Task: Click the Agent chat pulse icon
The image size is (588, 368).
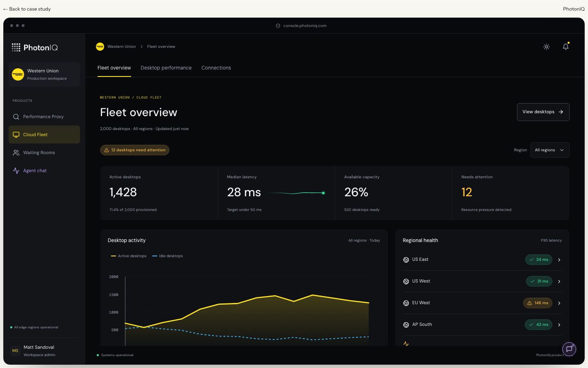Action: tap(16, 171)
